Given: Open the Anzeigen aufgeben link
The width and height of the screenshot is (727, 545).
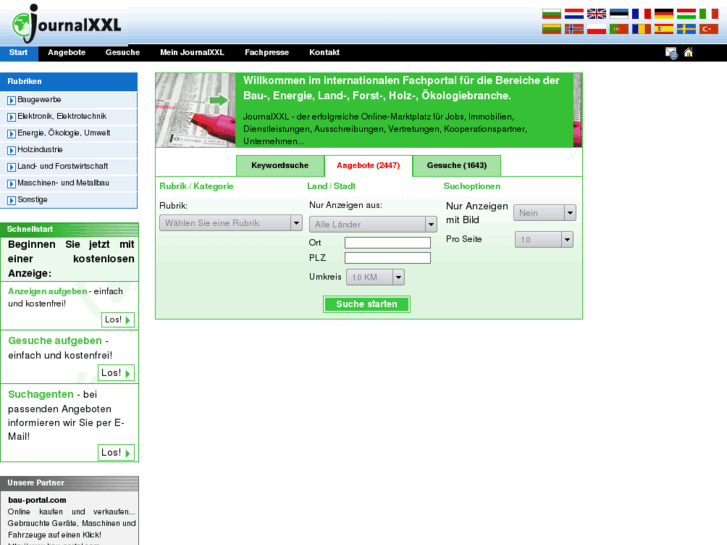Looking at the screenshot, I should point(47,291).
